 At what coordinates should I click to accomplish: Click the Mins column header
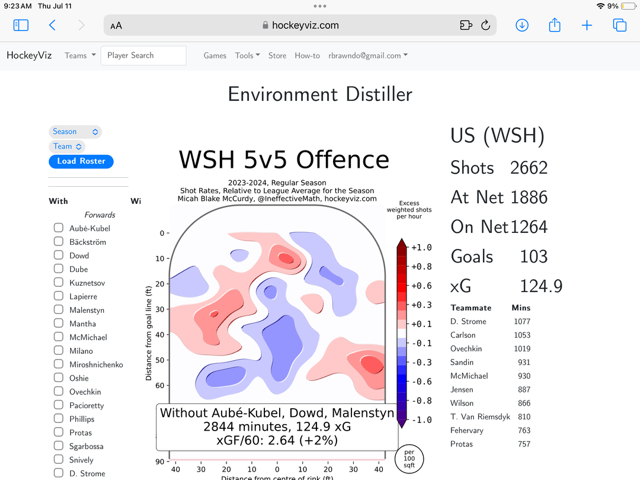point(521,308)
